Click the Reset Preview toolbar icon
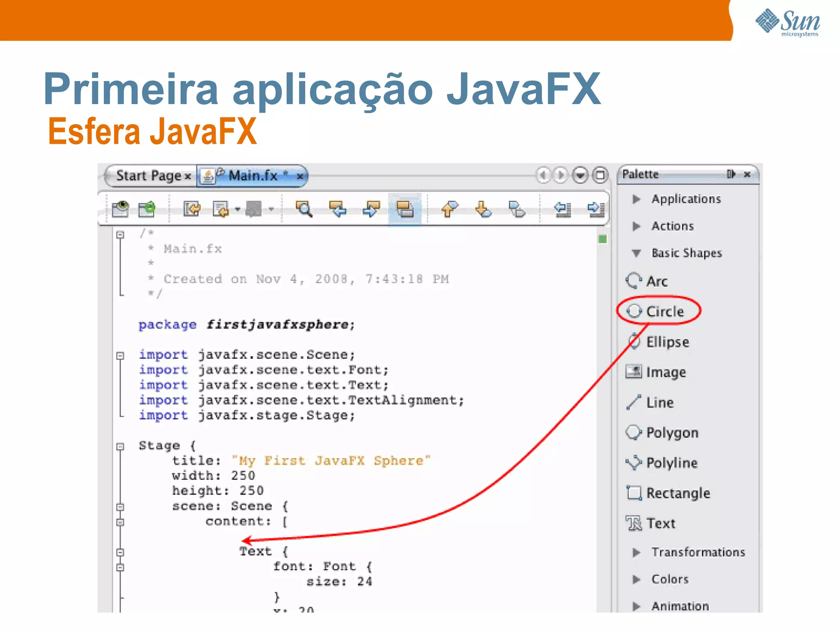The width and height of the screenshot is (840, 630). click(x=147, y=209)
